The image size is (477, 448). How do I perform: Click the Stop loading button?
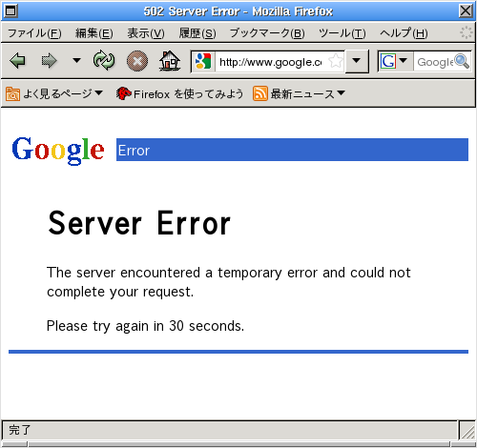click(x=137, y=61)
